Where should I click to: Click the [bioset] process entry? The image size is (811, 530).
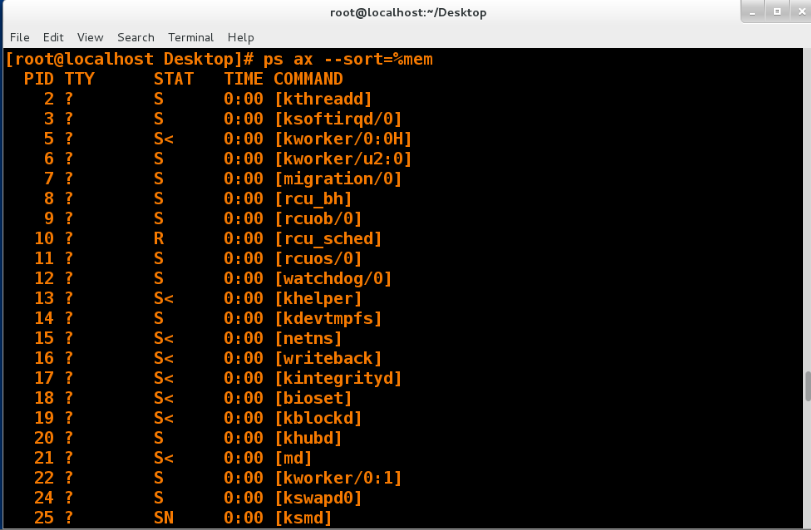(313, 398)
